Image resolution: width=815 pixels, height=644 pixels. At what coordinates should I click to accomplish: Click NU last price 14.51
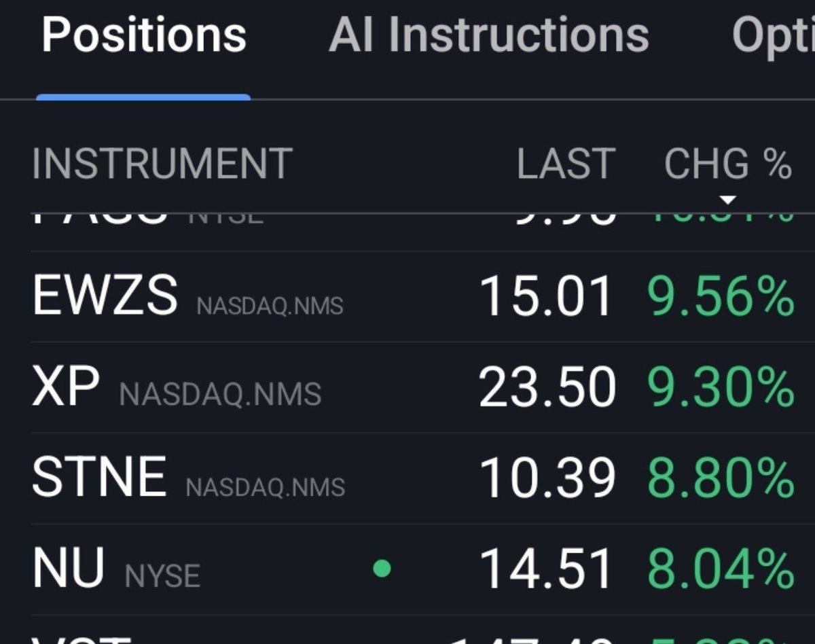(546, 569)
